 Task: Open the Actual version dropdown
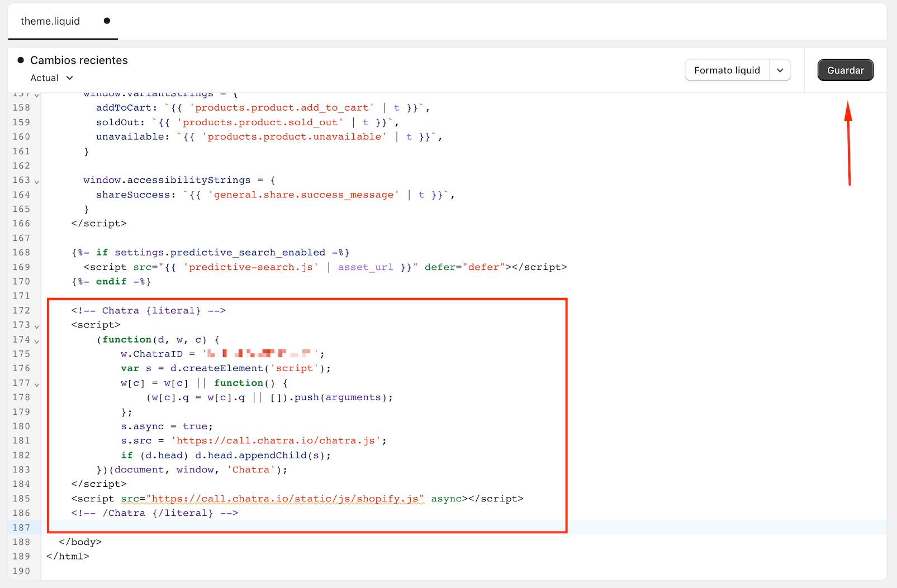51,78
